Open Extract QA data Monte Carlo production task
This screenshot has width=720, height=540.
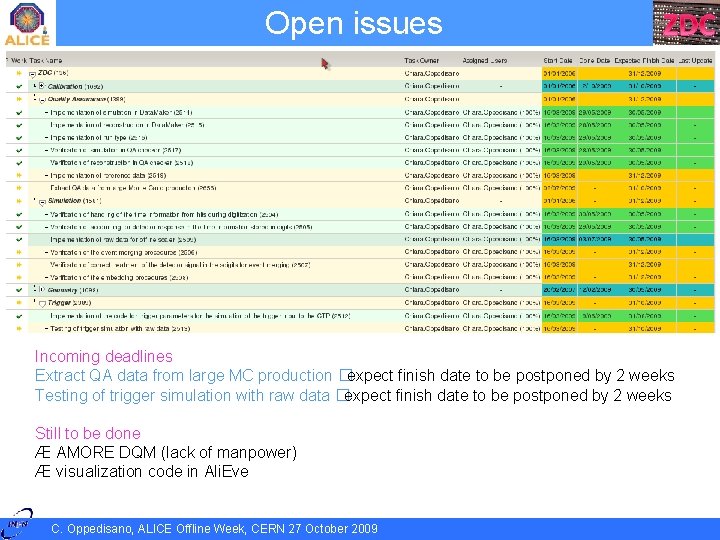(133, 188)
